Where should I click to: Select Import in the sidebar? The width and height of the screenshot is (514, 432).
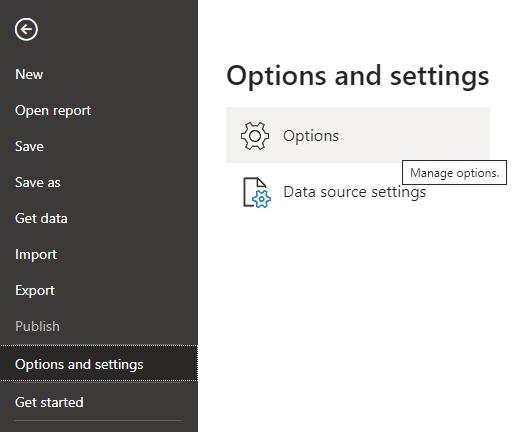pos(36,255)
